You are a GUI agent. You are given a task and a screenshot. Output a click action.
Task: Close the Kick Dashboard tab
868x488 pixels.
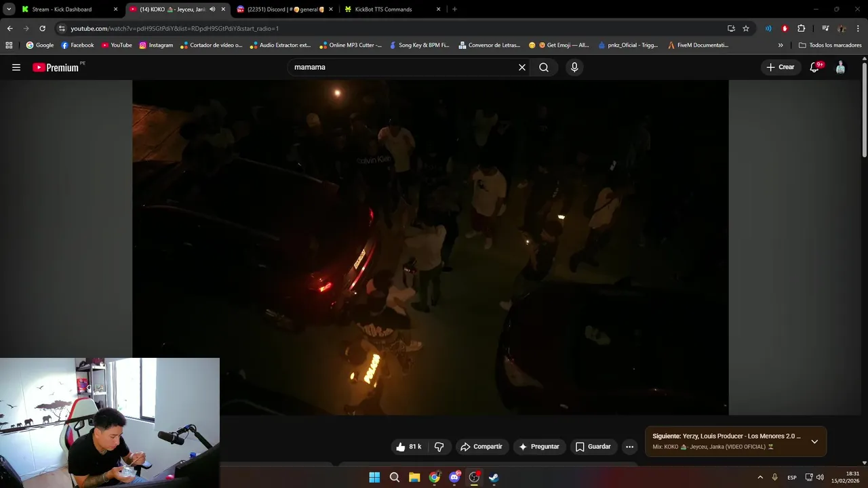[115, 9]
